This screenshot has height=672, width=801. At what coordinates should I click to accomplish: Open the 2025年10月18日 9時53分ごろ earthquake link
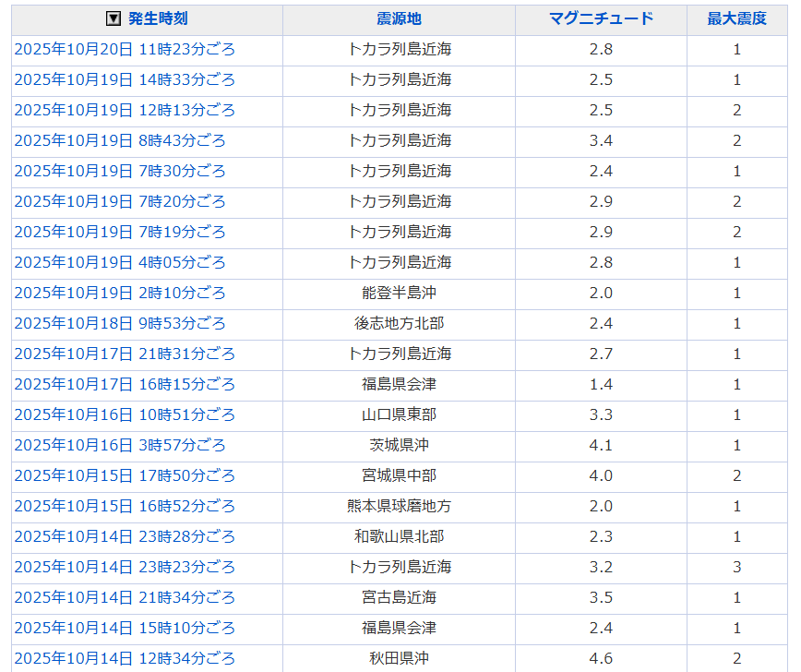(120, 323)
